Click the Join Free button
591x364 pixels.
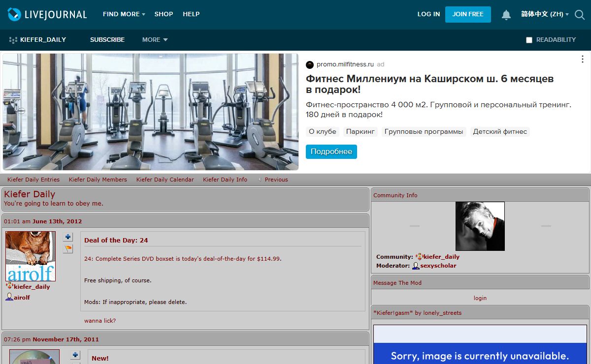pos(468,14)
